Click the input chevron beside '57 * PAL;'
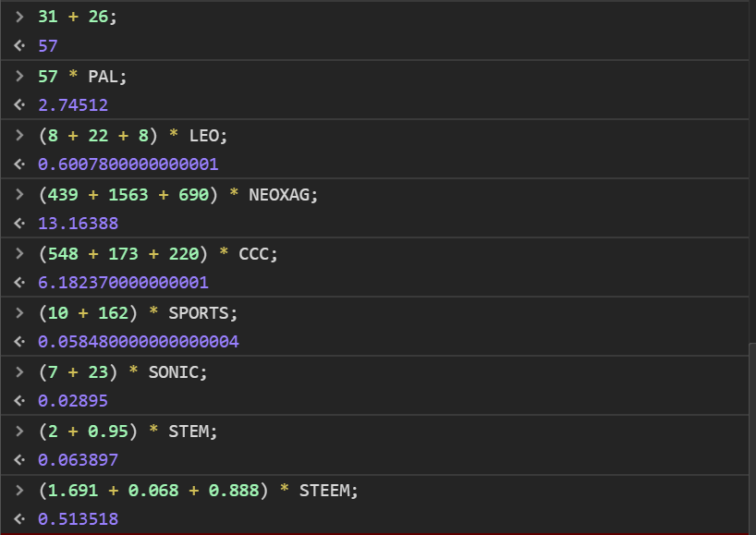This screenshot has height=535, width=756. (19, 76)
